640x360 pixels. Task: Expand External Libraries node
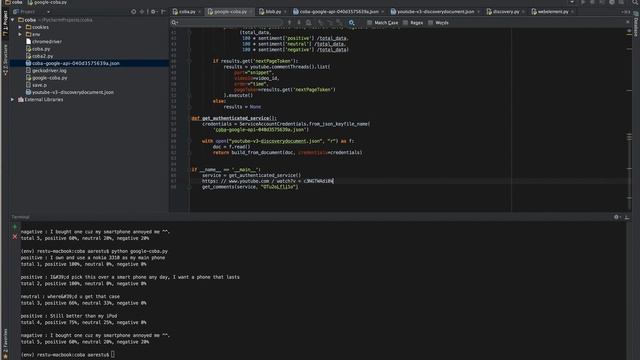(x=13, y=100)
